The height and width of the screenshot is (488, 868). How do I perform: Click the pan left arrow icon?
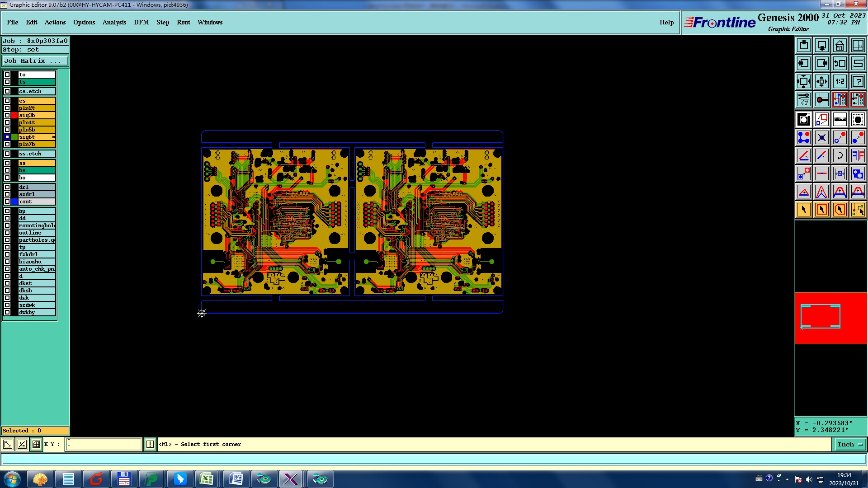804,63
